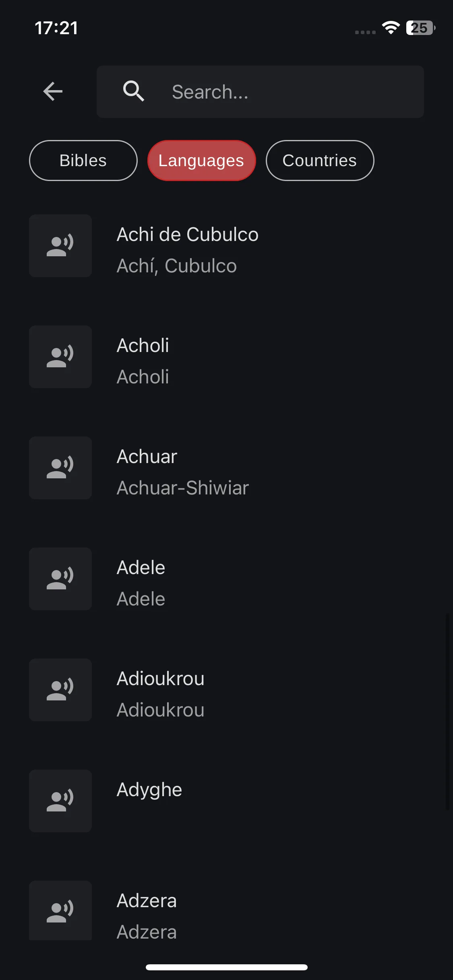The height and width of the screenshot is (980, 453).
Task: Select the Achuar-Shiwiar subtitle text
Action: click(x=183, y=488)
